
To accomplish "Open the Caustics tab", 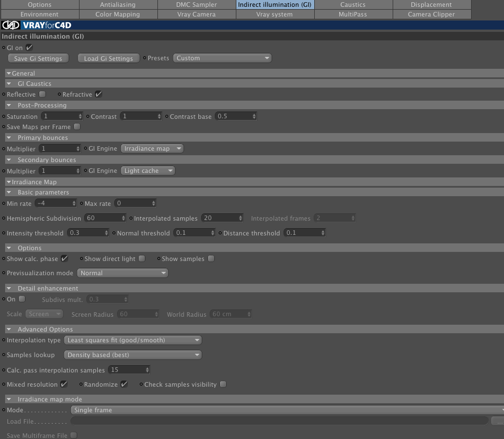I will [353, 5].
